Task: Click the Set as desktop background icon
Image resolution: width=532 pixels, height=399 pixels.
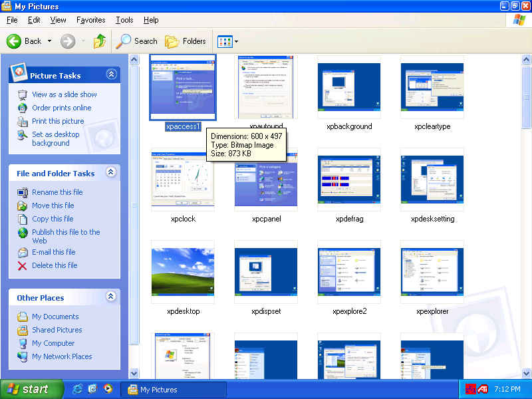Action: [x=23, y=135]
